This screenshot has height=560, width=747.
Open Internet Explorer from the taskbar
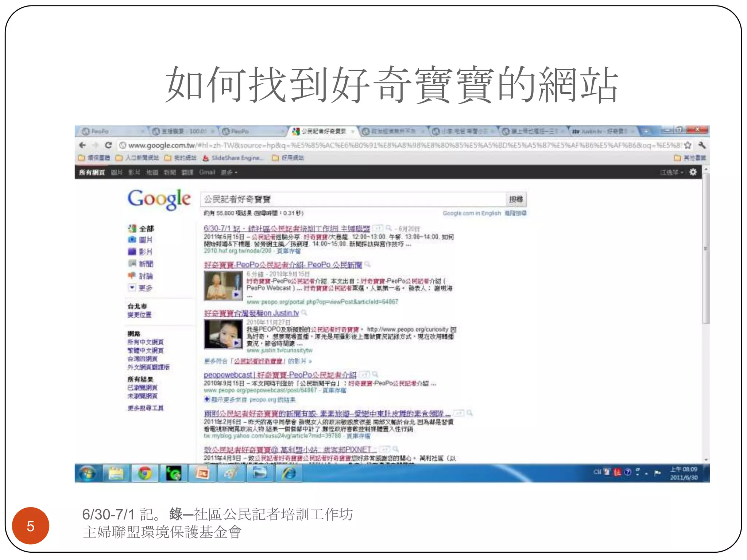[x=289, y=473]
